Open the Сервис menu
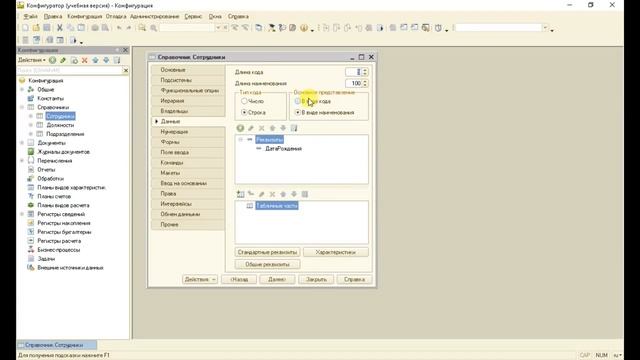The height and width of the screenshot is (360, 640). [193, 16]
